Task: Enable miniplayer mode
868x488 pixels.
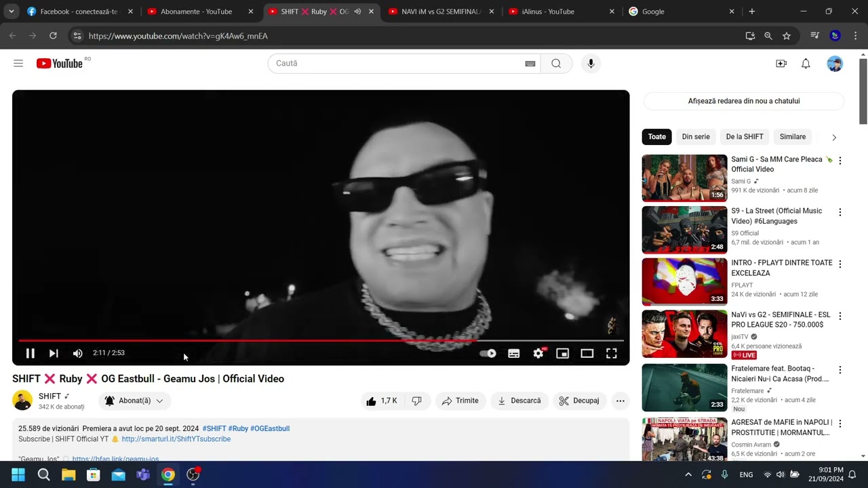Action: [x=562, y=353]
